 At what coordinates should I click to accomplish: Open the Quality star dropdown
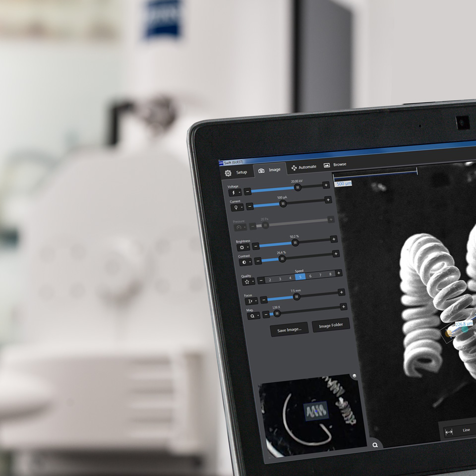[248, 282]
